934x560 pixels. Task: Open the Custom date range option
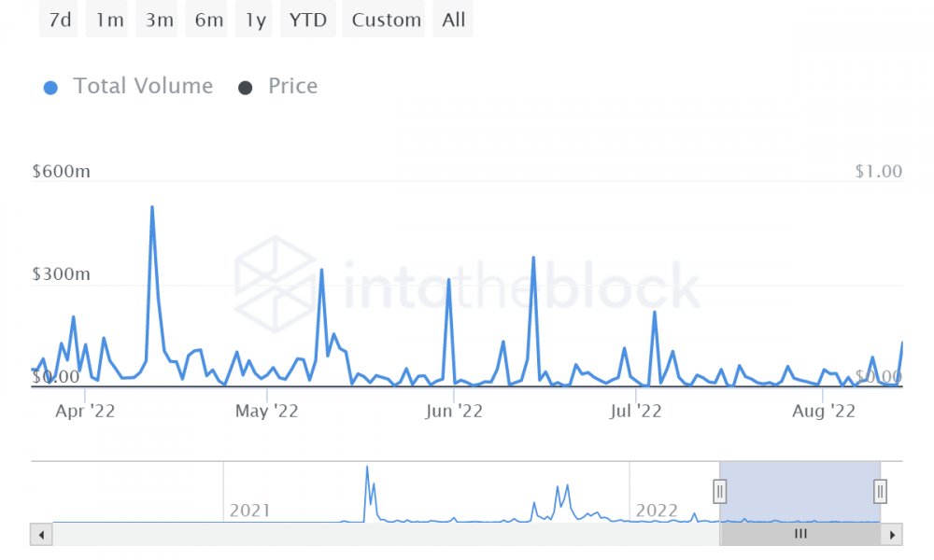coord(384,20)
